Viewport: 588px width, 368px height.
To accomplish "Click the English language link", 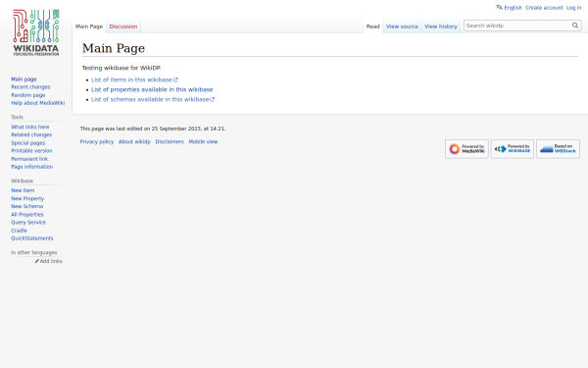I will point(513,8).
